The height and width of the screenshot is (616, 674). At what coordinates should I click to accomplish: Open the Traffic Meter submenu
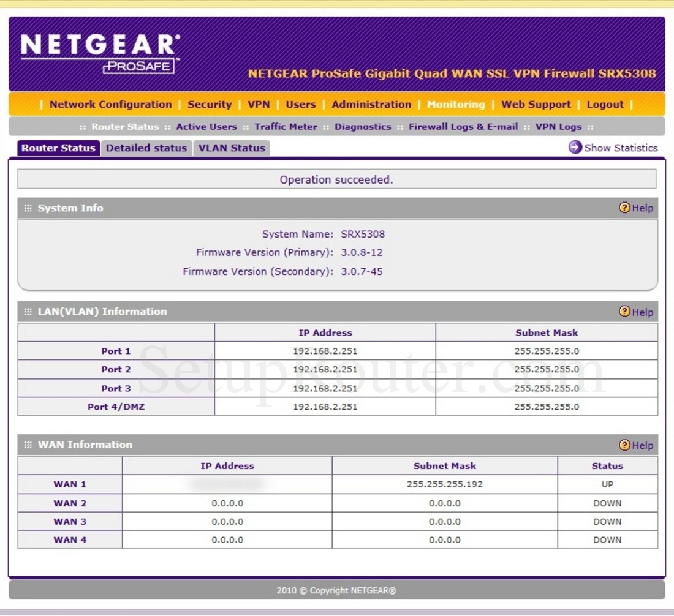coord(286,127)
